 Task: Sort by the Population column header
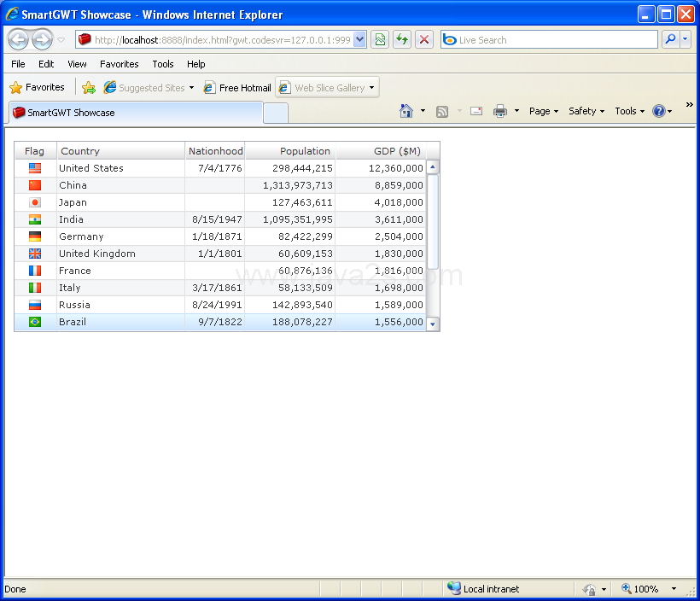[290, 151]
